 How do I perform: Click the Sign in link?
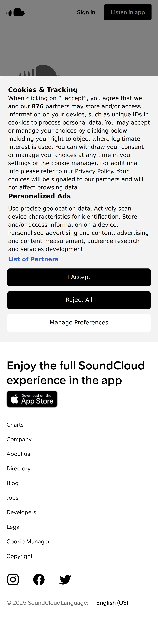click(x=86, y=12)
